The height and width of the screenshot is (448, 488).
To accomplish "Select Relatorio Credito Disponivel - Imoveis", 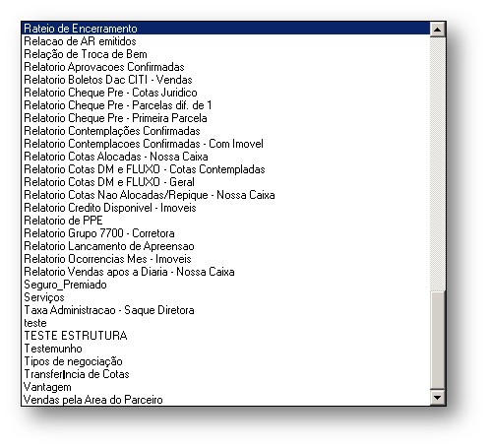I will coord(225,208).
